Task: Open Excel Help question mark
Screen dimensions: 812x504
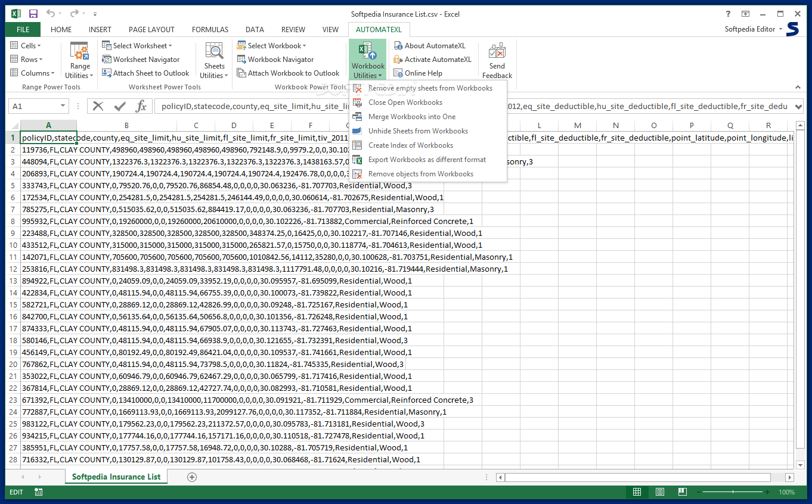Action: [x=728, y=14]
